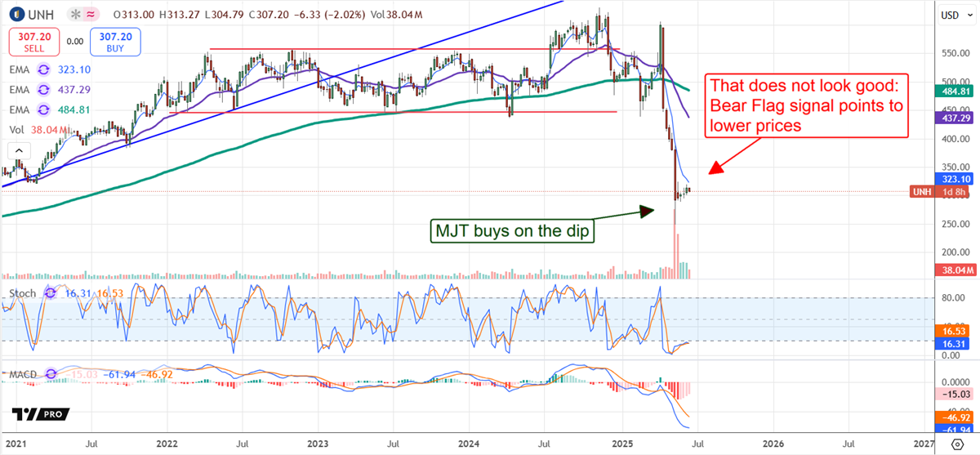Click the 2023 label on the time axis
The width and height of the screenshot is (980, 455).
pyautogui.click(x=318, y=444)
